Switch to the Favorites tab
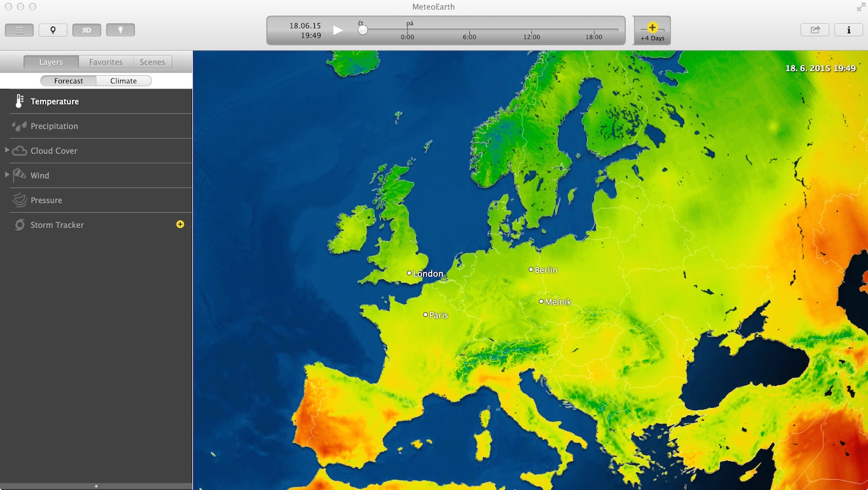This screenshot has width=868, height=490. 106,62
